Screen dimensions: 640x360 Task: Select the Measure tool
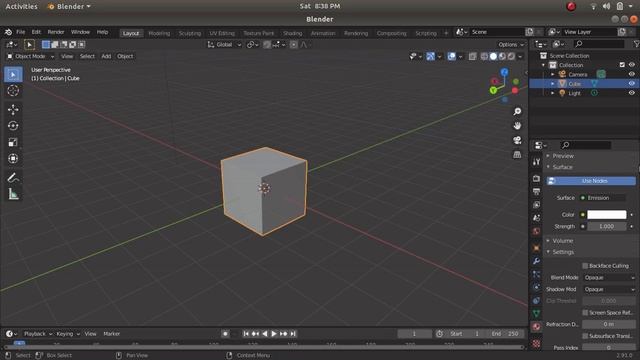[13, 194]
